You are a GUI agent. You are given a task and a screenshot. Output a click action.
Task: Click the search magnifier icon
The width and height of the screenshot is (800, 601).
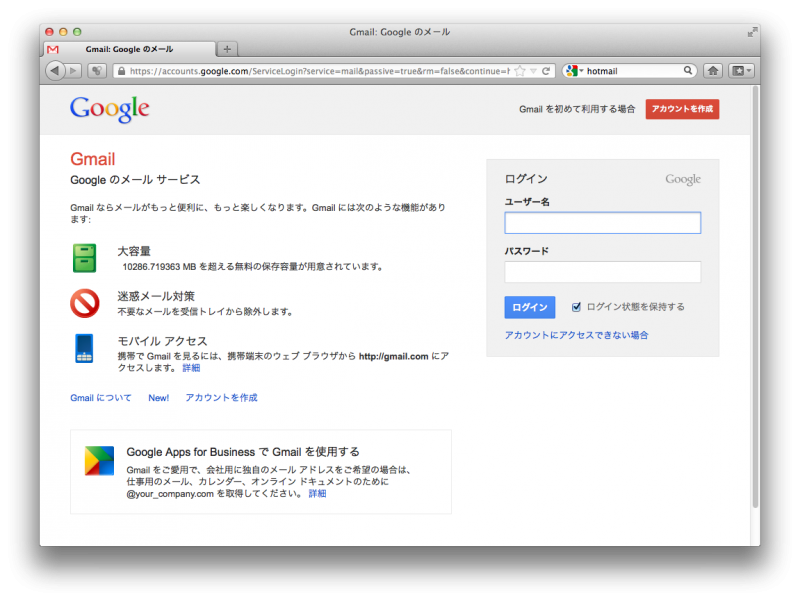pos(688,70)
